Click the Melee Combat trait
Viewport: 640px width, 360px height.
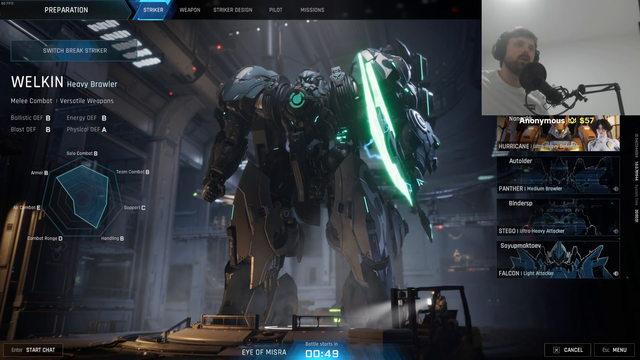pos(31,101)
